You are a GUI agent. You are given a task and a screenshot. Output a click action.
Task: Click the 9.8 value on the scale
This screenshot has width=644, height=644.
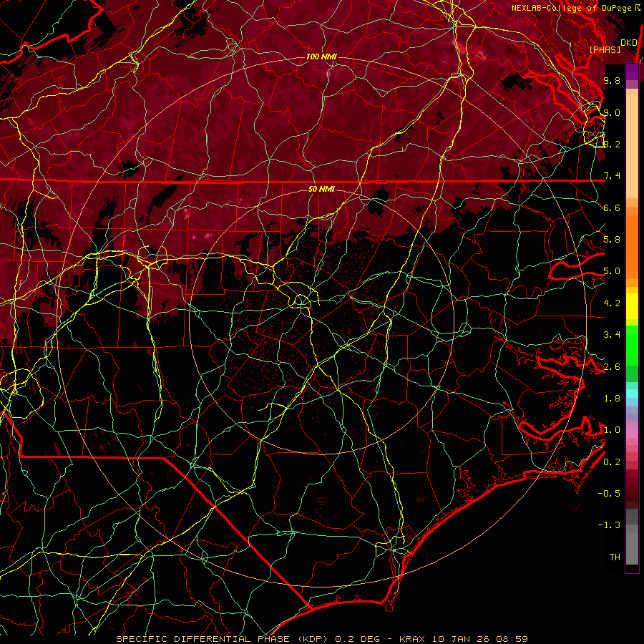612,80
